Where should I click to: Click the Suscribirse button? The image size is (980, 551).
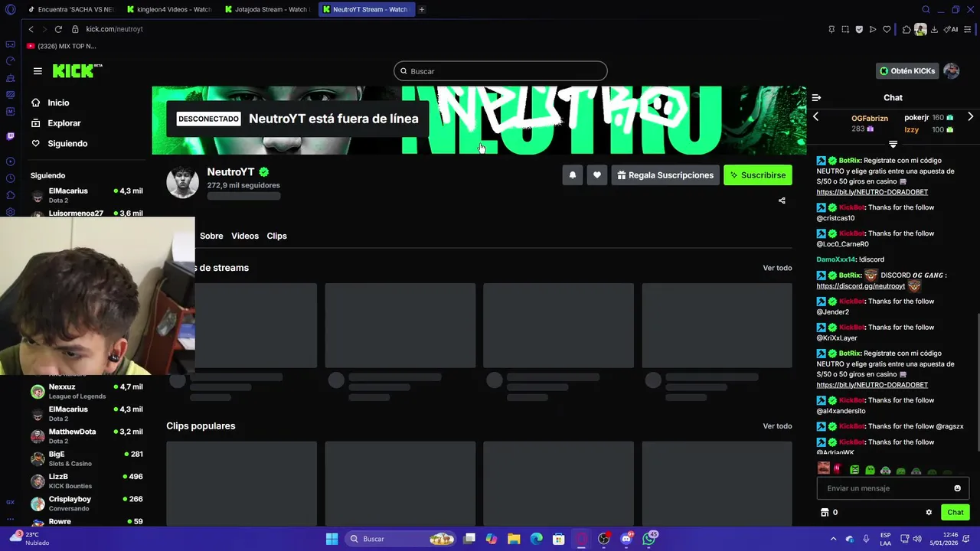coord(758,175)
